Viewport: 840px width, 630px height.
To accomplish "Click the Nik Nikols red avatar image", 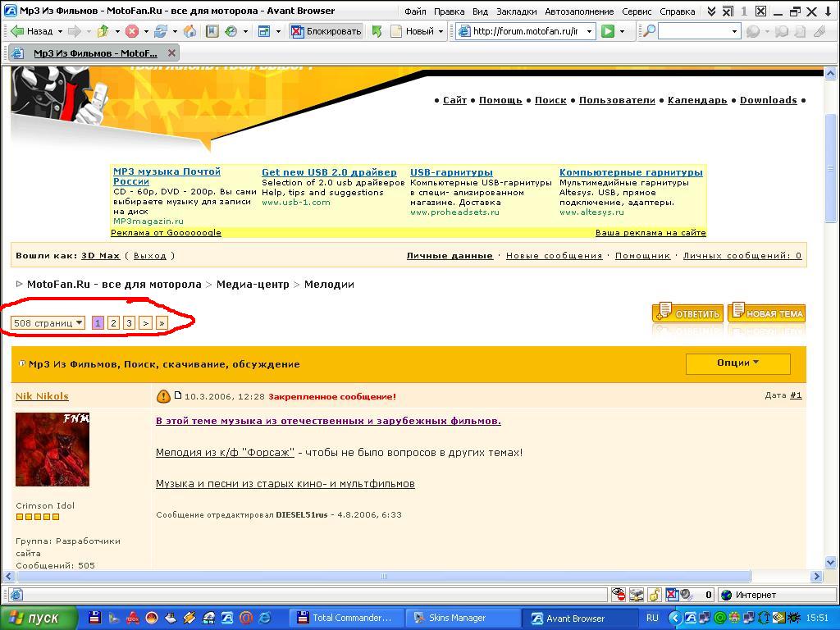I will pyautogui.click(x=52, y=450).
